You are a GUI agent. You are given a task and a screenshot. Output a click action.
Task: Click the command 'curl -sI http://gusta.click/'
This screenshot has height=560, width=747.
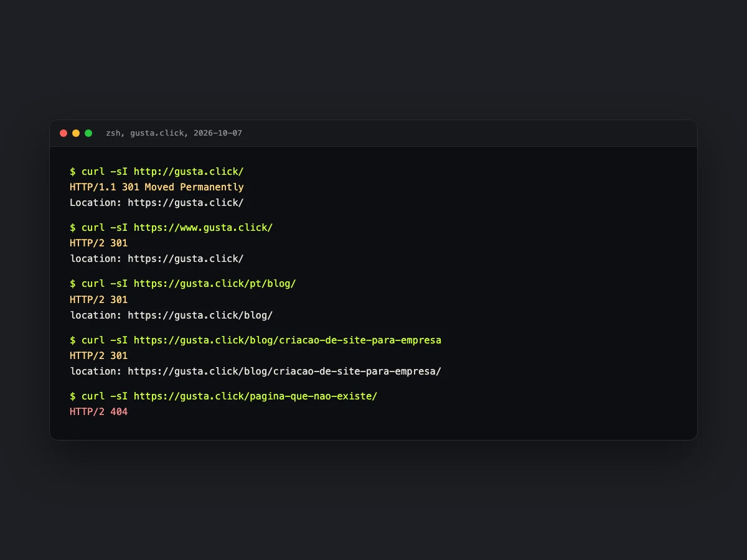coord(162,171)
